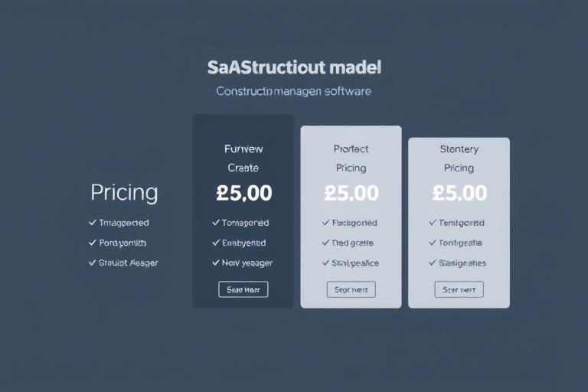
Task: Click the button in the Stentery Pricing card
Action: click(459, 289)
